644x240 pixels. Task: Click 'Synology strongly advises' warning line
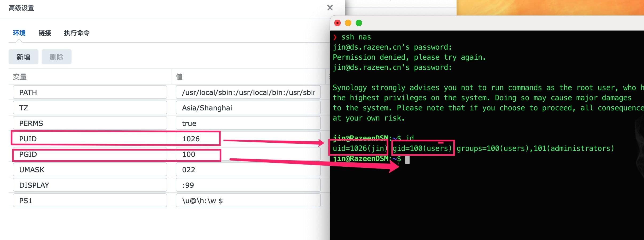tap(488, 88)
